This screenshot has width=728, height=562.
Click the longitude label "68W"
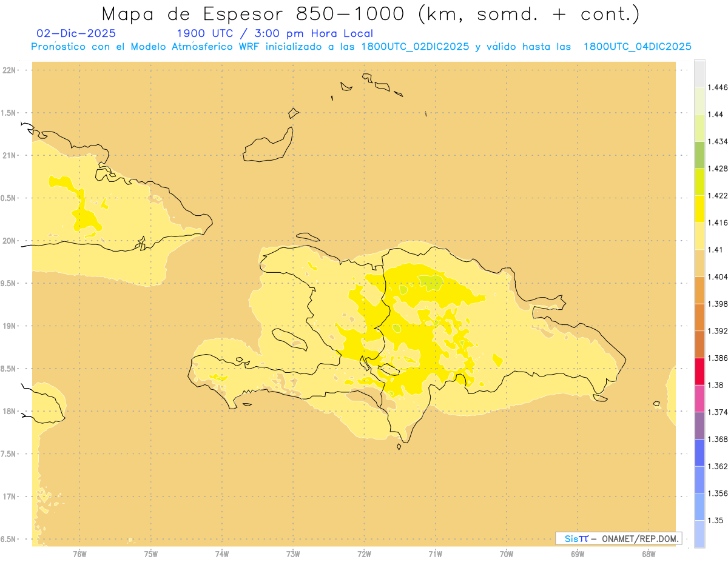[x=649, y=554]
